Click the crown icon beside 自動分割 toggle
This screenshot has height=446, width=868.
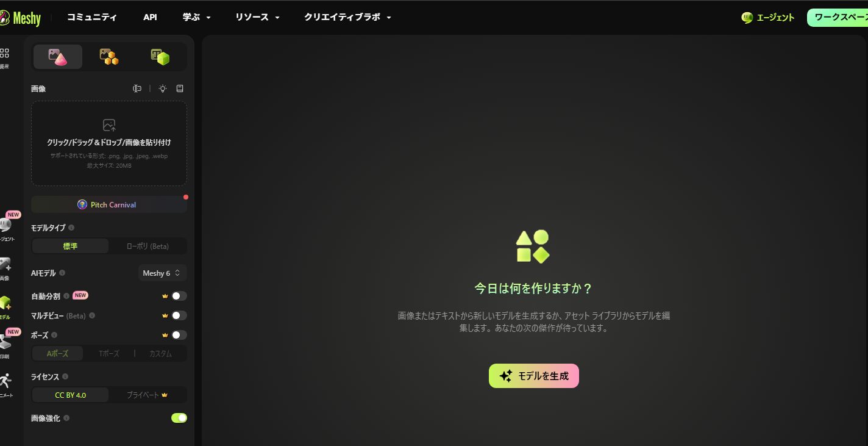coord(165,296)
